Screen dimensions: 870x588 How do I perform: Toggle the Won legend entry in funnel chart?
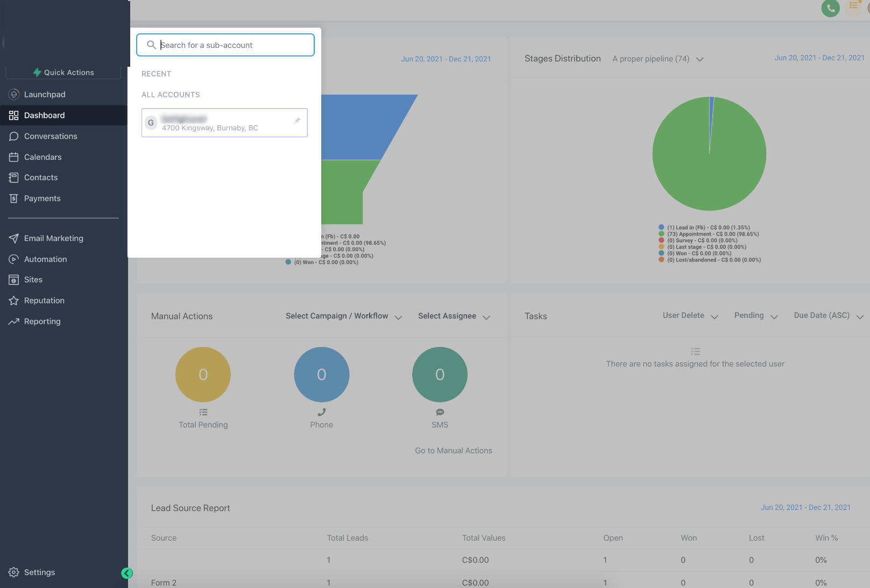click(322, 263)
